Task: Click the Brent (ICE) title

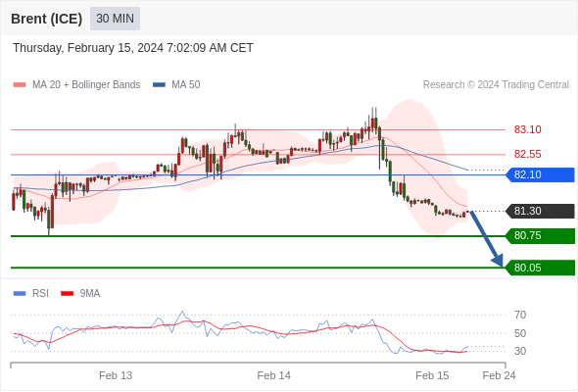Action: (46, 19)
